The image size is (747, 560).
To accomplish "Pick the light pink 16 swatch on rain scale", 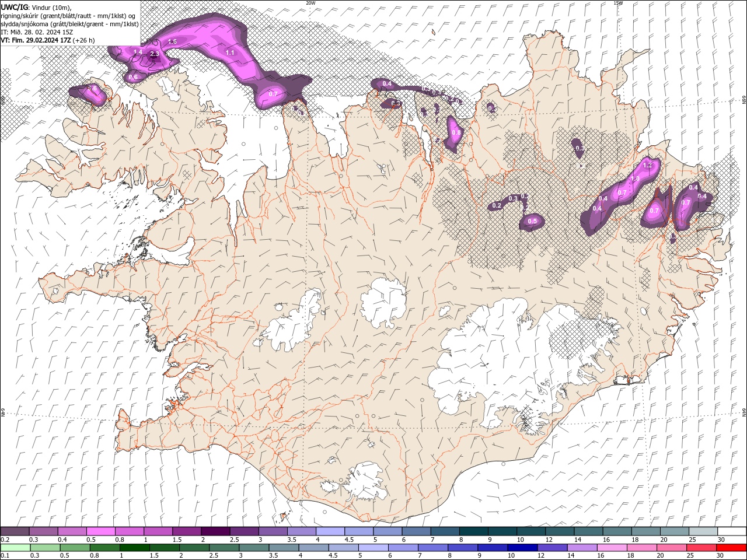I will [x=612, y=548].
